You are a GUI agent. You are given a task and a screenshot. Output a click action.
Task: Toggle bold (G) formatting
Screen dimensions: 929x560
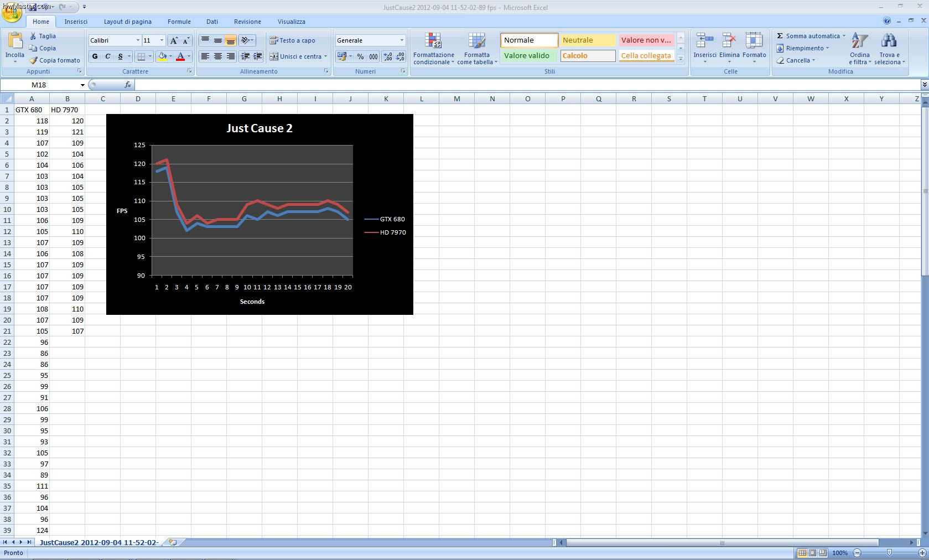click(x=95, y=56)
